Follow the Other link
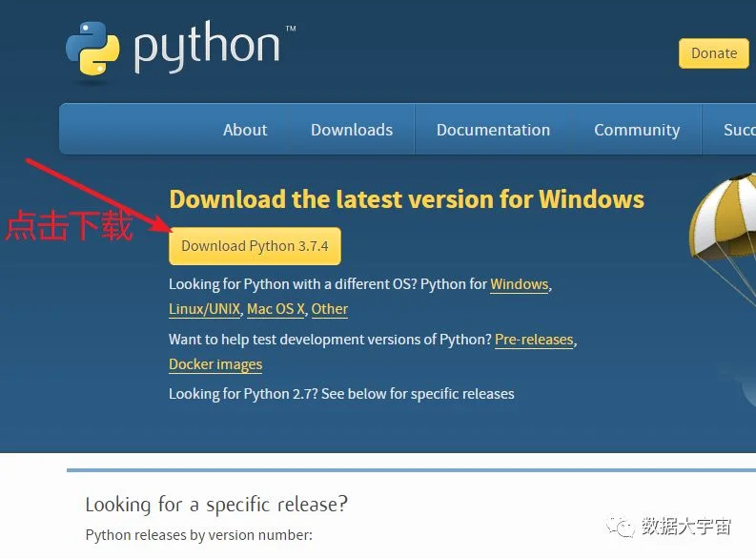This screenshot has height=559, width=756. pyautogui.click(x=329, y=309)
